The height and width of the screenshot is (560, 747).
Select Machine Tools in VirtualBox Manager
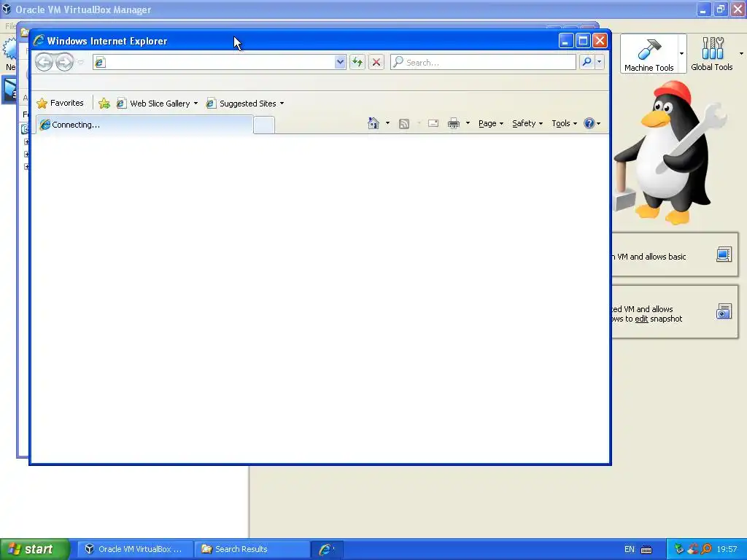[x=649, y=53]
